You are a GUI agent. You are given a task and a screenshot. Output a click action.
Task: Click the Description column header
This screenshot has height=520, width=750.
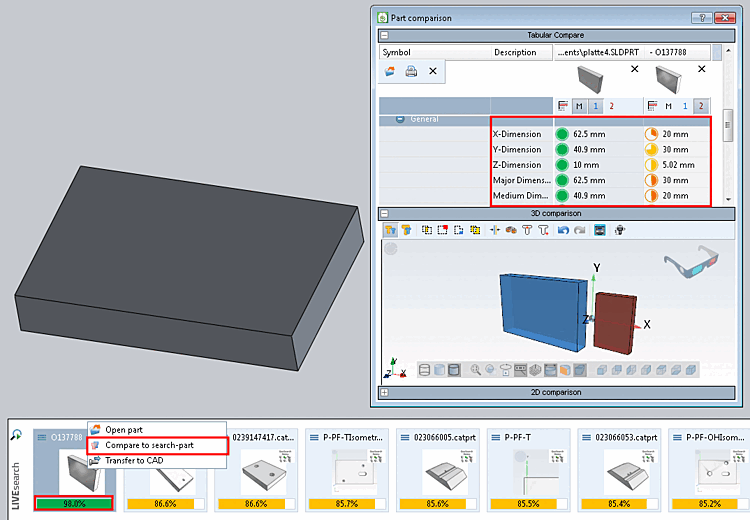(521, 53)
